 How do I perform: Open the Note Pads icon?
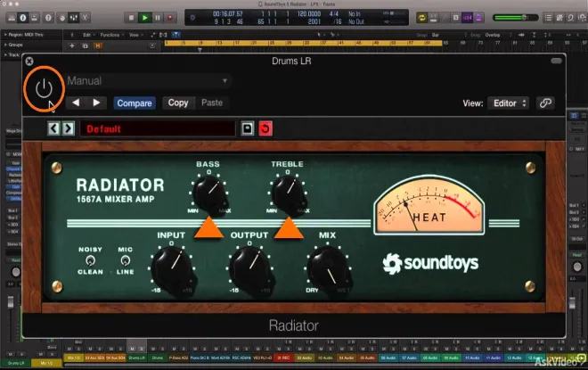coord(559,18)
